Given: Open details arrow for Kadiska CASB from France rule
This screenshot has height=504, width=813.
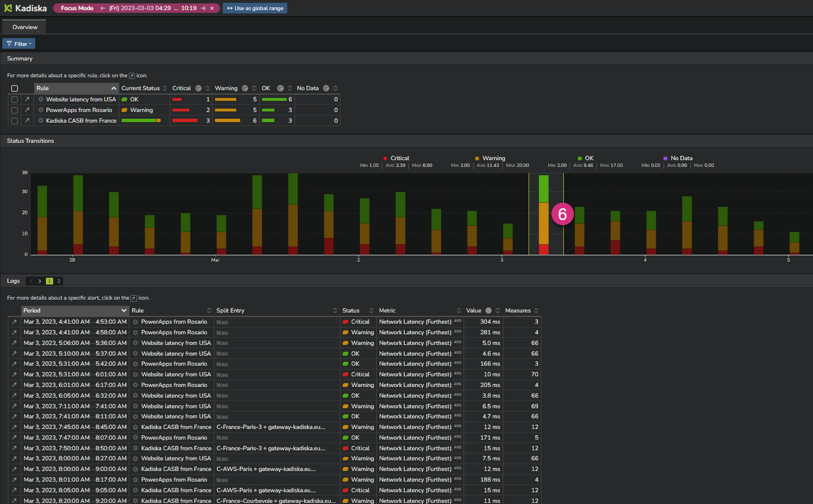Looking at the screenshot, I should [27, 121].
